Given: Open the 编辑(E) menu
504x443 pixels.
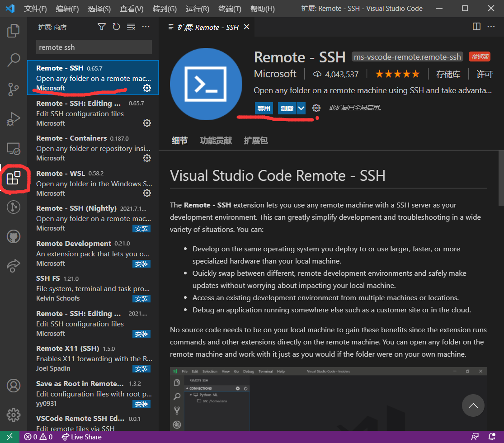Looking at the screenshot, I should pos(67,9).
